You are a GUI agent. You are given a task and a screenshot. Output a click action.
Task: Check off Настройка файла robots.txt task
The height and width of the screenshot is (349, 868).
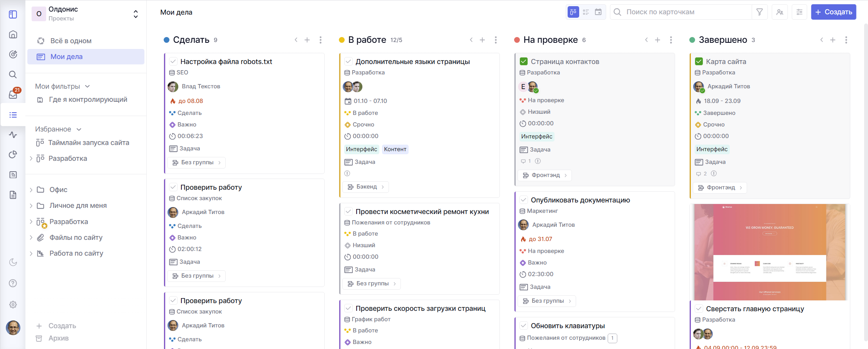pyautogui.click(x=173, y=62)
